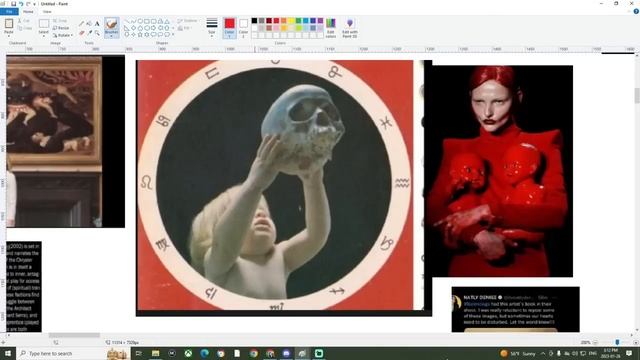Open the shape Outline dropdown
This screenshot has width=640, height=360.
tap(187, 21)
